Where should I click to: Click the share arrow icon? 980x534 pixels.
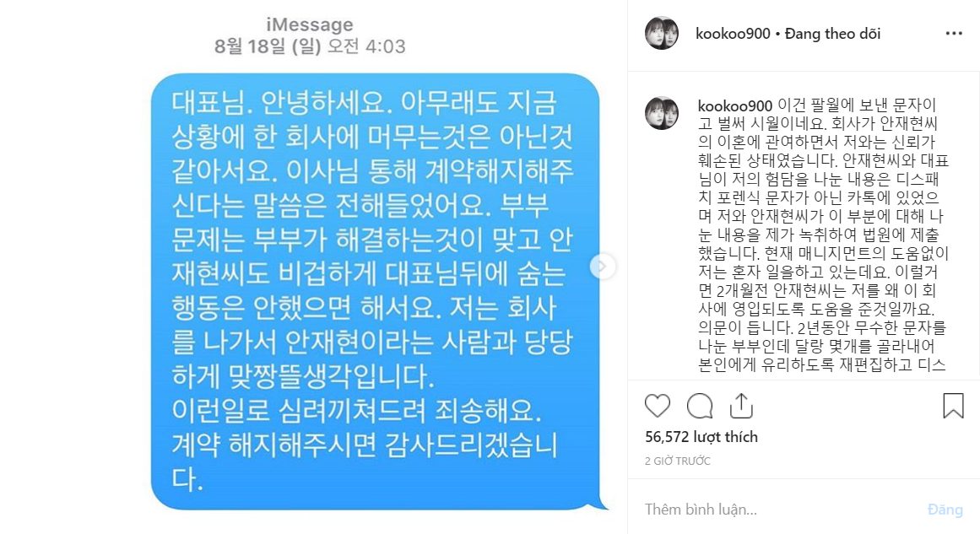point(741,405)
